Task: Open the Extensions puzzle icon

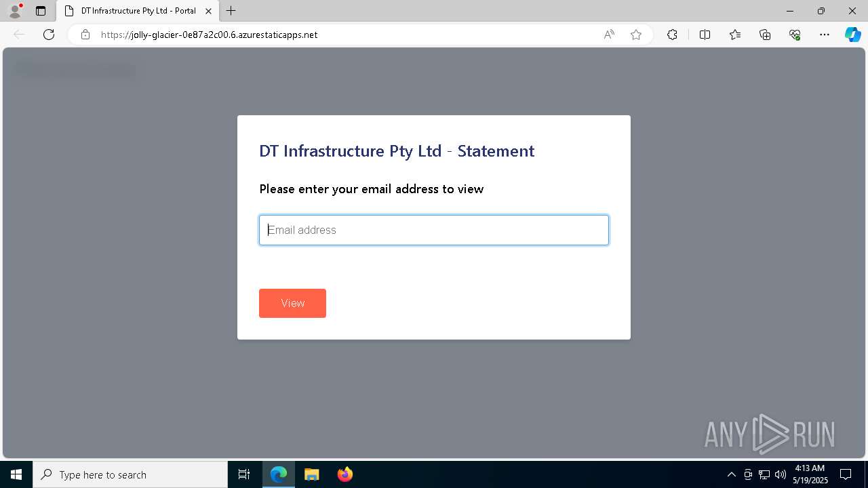Action: click(x=672, y=35)
